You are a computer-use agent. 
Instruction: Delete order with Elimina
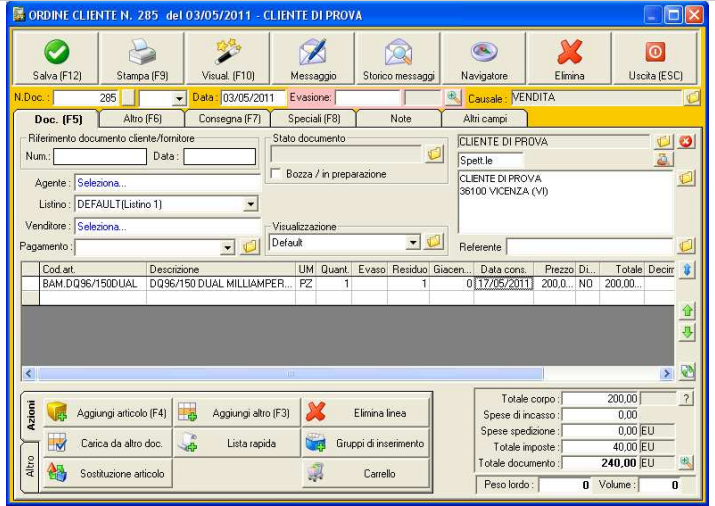(569, 58)
